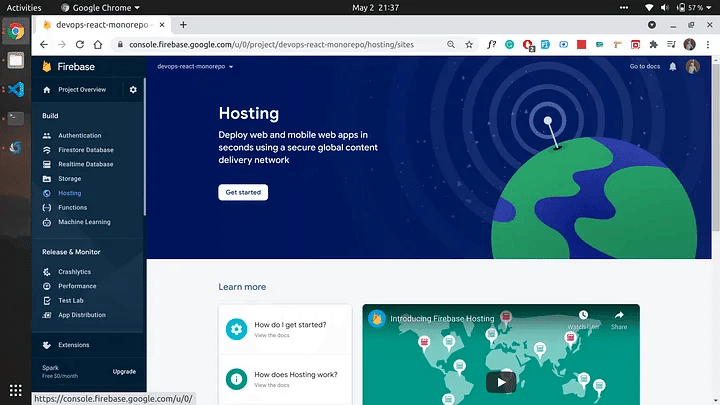Click the Test Lab checklist icon
This screenshot has height=405, width=720.
47,301
